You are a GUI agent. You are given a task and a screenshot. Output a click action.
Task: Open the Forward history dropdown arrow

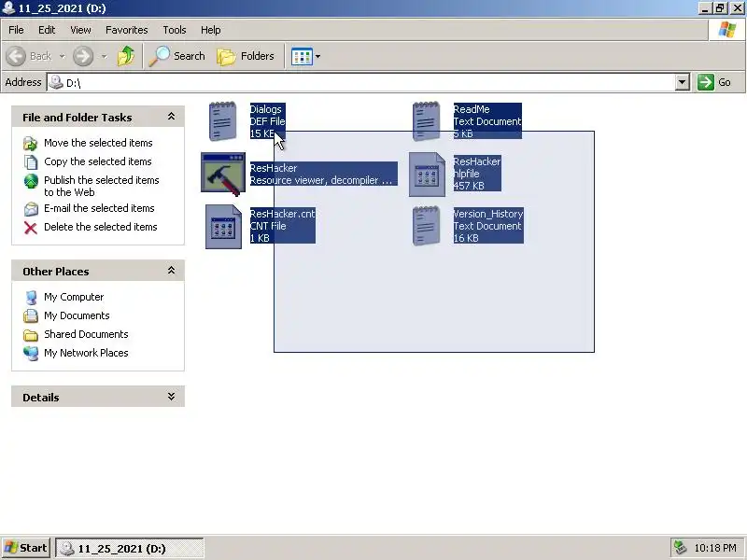[x=104, y=57]
